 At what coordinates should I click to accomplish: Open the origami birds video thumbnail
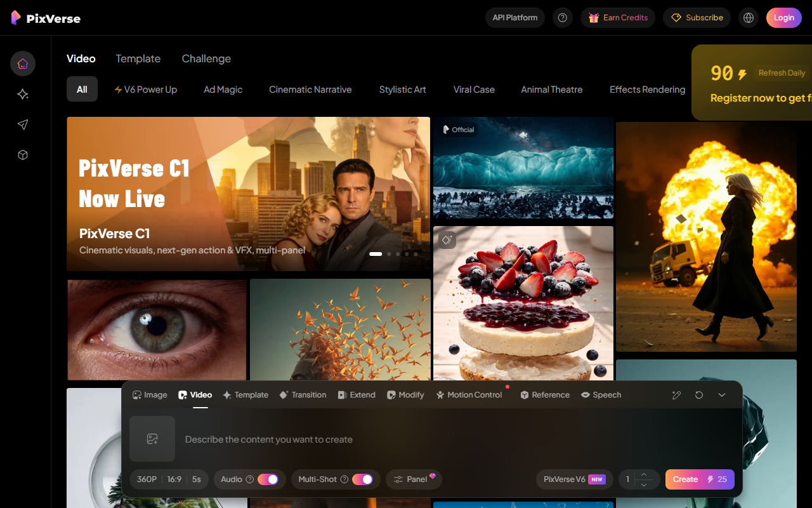click(340, 330)
